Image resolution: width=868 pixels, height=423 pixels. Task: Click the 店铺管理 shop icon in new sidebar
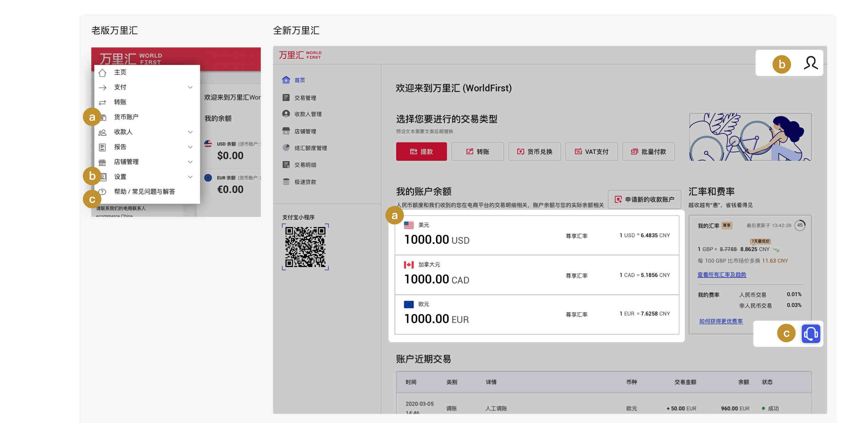(x=286, y=131)
